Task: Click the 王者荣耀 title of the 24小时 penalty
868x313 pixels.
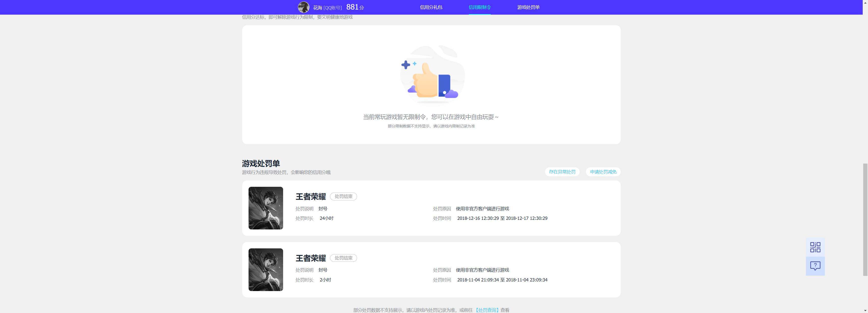Action: 311,196
